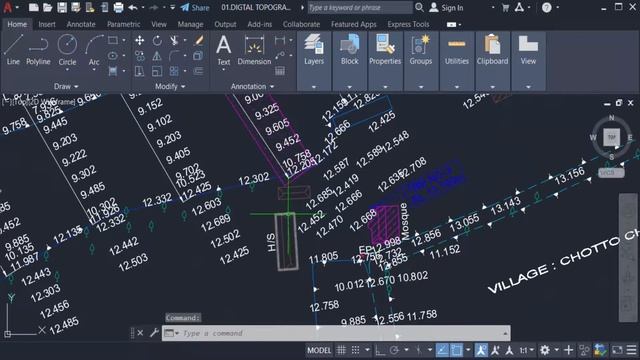The width and height of the screenshot is (640, 360).
Task: Toggle snap mode in status bar
Action: (356, 350)
